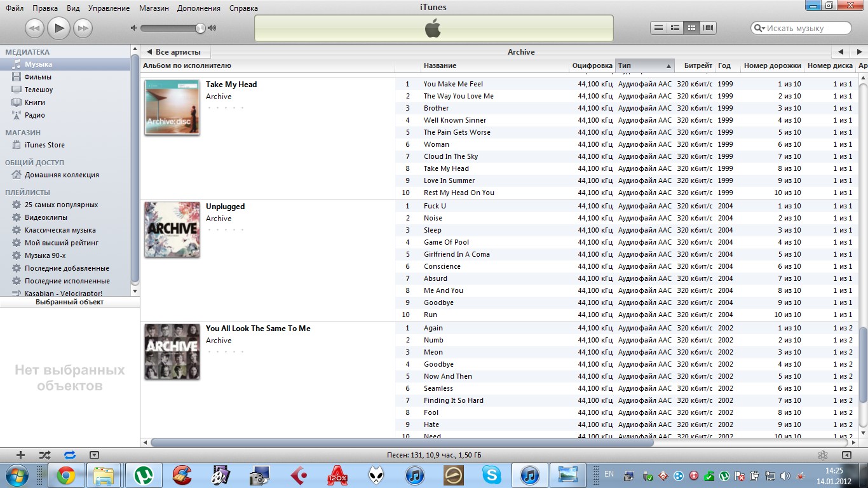The height and width of the screenshot is (488, 868).
Task: Play the current track
Action: pyautogui.click(x=59, y=27)
